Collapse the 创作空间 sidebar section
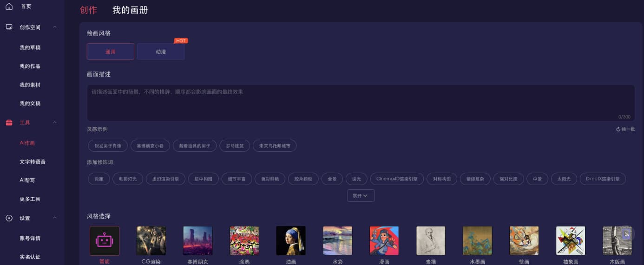Screen dimensions: 644x265 pos(55,27)
